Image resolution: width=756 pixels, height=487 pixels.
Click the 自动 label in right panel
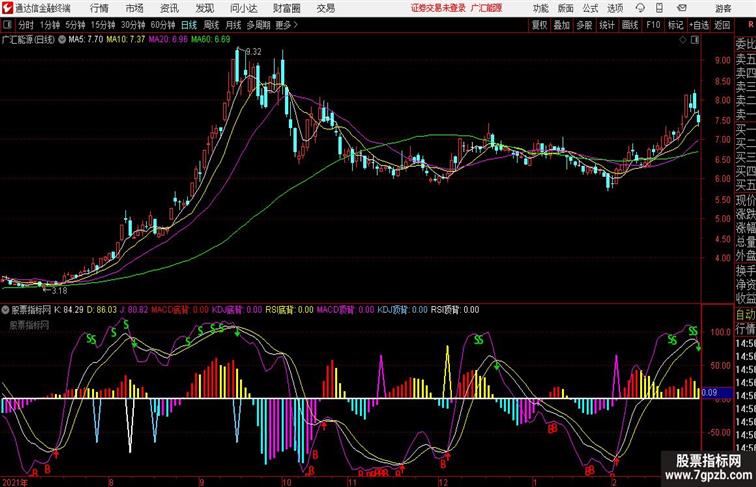coord(745,315)
